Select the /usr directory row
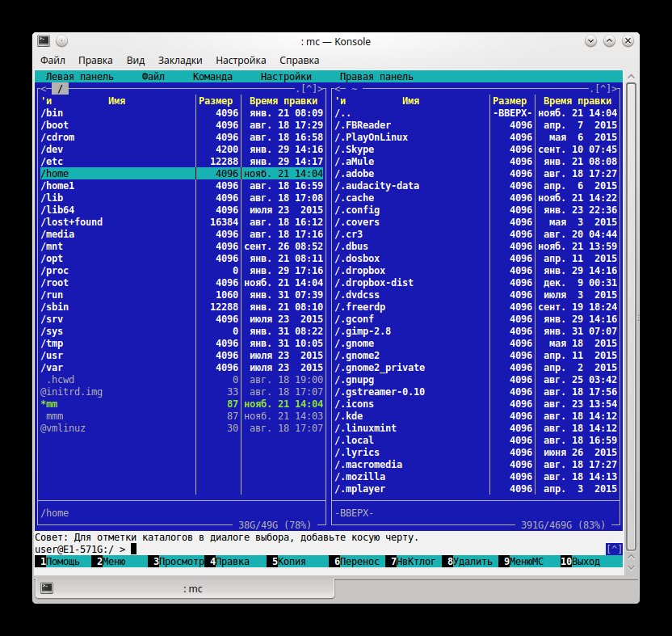The image size is (672, 636). point(182,356)
